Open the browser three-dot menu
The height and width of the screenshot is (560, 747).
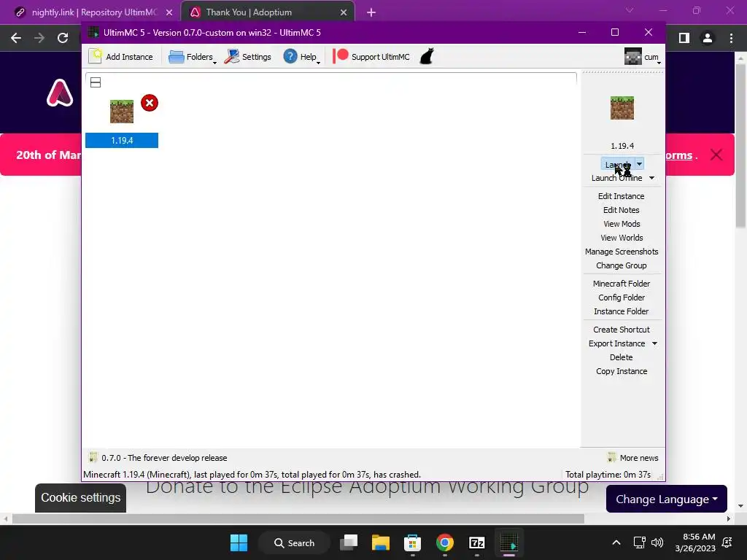[731, 38]
